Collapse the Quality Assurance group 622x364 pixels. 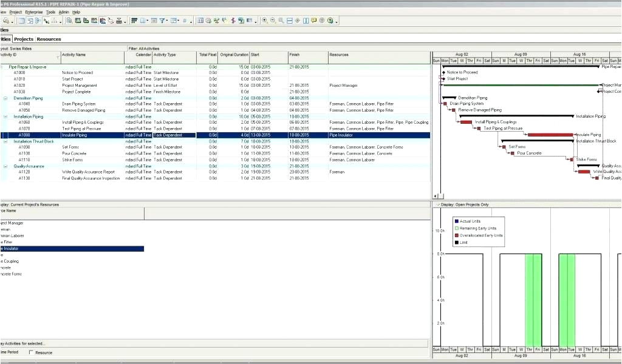5,166
